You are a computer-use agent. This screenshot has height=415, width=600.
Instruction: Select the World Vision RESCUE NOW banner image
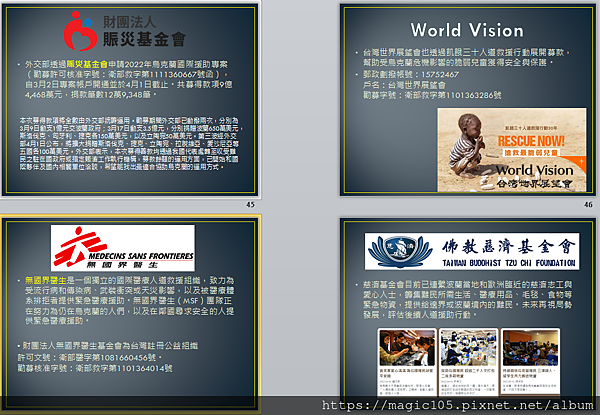512,150
